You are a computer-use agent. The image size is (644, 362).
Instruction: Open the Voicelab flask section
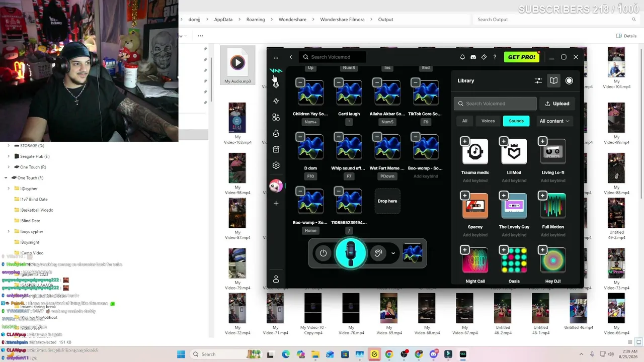point(276,133)
